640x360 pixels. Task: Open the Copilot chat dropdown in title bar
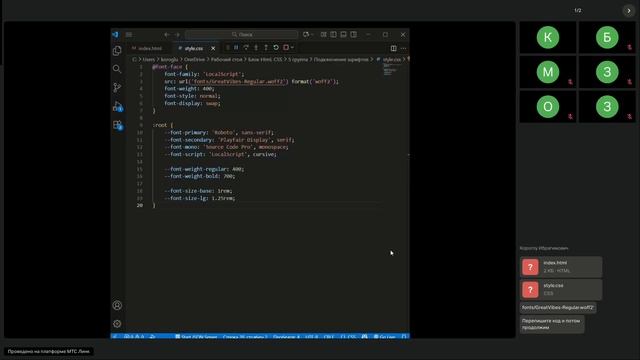pos(309,35)
